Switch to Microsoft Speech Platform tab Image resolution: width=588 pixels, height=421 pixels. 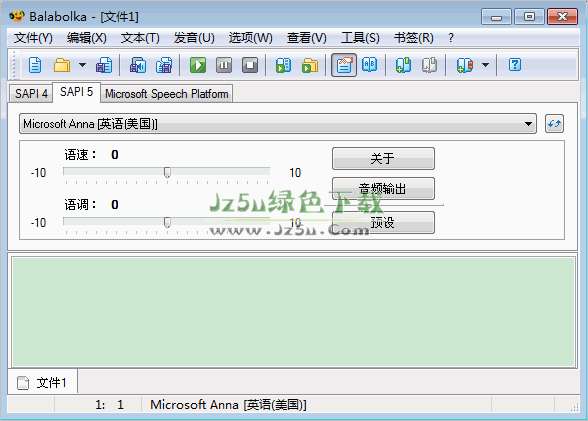tap(166, 94)
